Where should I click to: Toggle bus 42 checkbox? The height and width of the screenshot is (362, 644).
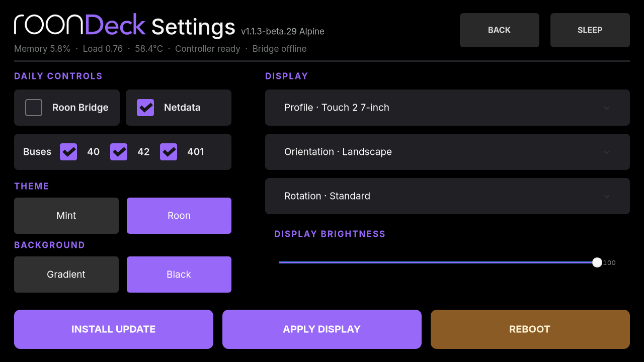tap(119, 152)
